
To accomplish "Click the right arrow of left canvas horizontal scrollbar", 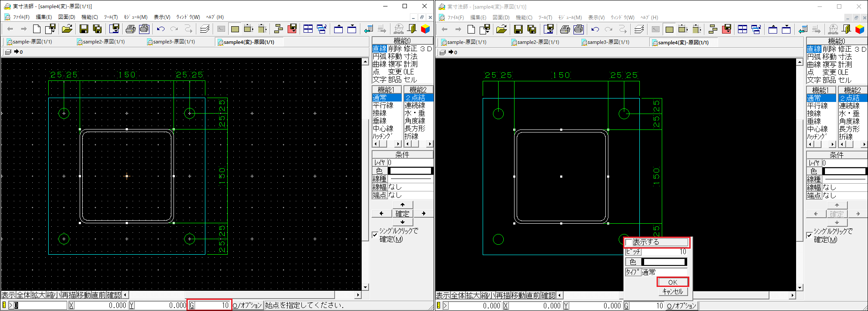I will point(358,295).
